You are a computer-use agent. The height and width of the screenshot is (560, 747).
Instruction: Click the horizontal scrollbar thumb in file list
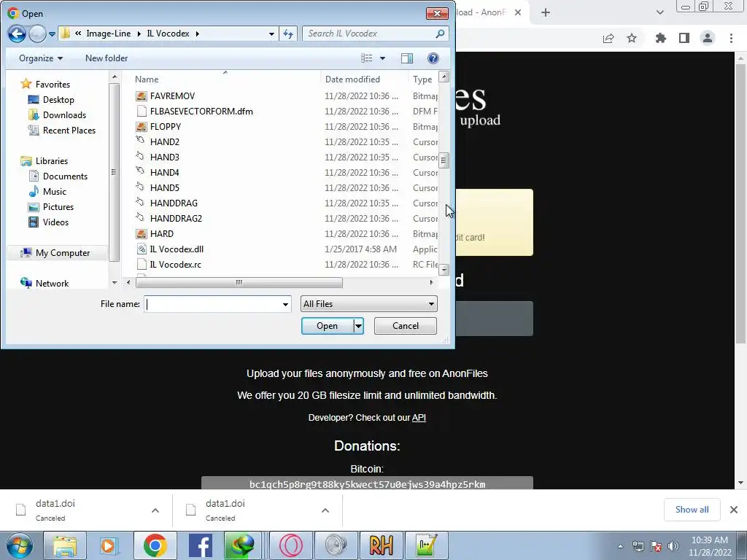point(239,282)
